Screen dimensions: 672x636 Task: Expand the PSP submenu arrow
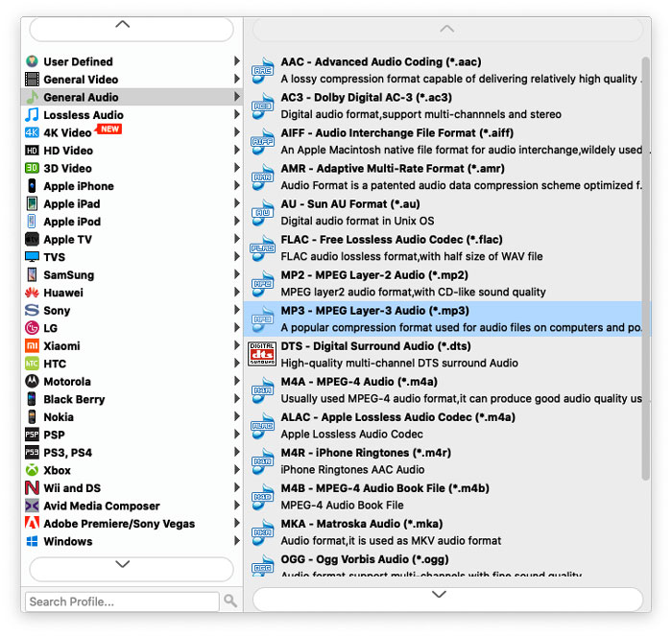(x=236, y=435)
